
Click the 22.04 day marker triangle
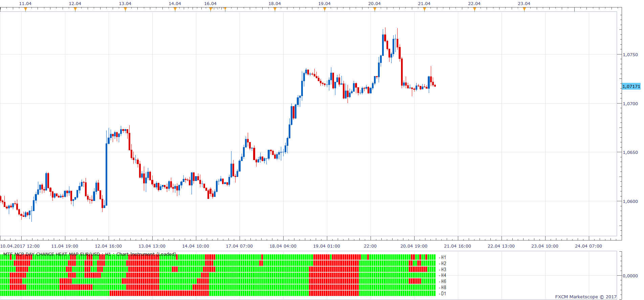click(474, 9)
